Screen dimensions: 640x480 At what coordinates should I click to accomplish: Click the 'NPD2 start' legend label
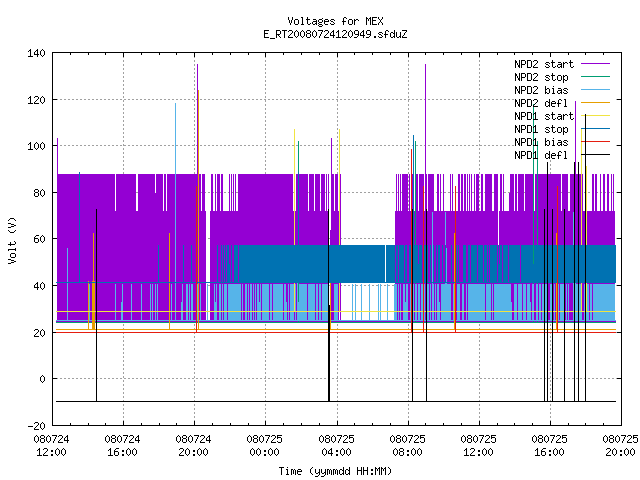pos(544,64)
